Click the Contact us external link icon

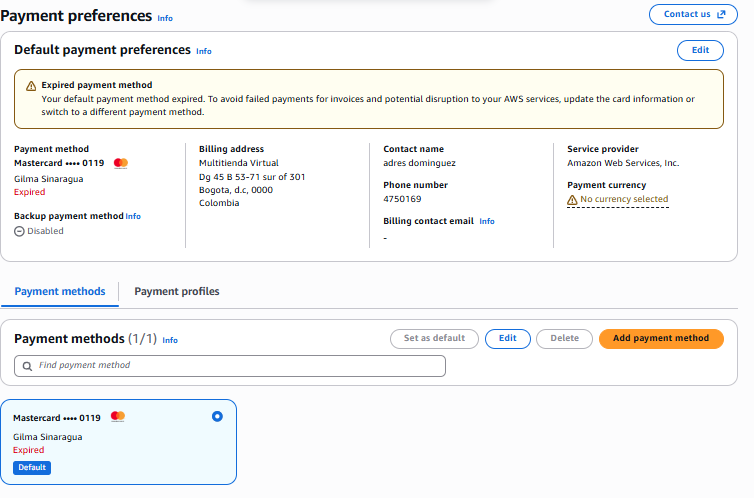point(721,14)
